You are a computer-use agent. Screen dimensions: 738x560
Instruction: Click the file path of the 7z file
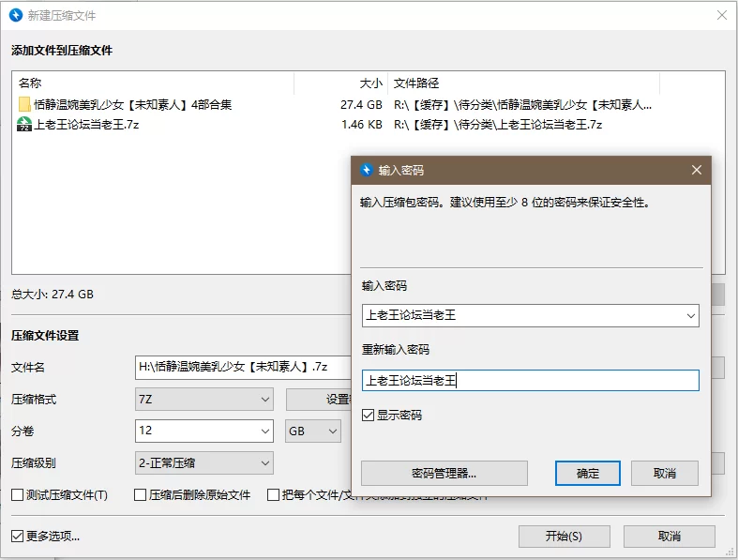(x=498, y=125)
